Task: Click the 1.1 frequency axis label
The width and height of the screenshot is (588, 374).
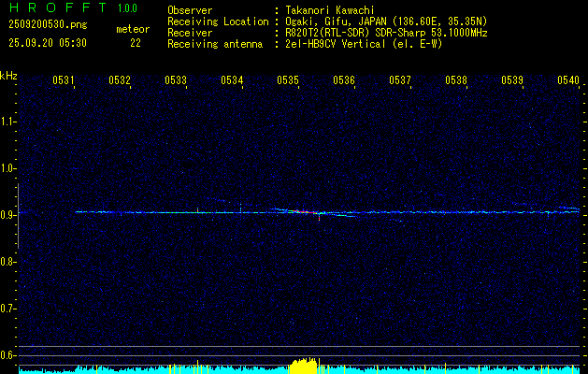Action: coord(8,122)
